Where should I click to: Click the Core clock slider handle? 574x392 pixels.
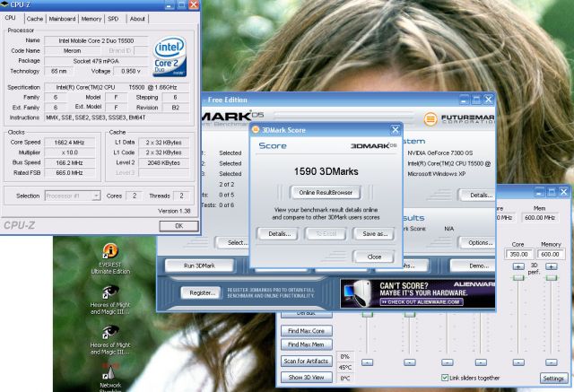click(518, 278)
